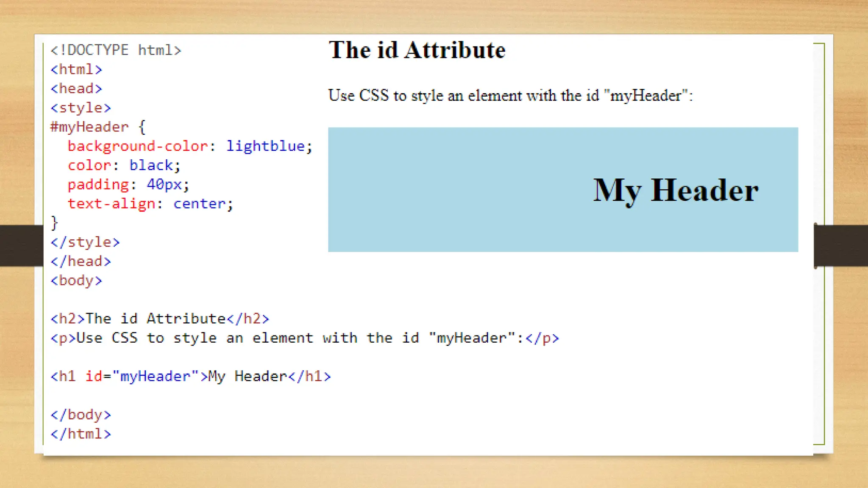Click the opening <body> tag
This screenshot has width=868, height=488.
click(76, 280)
